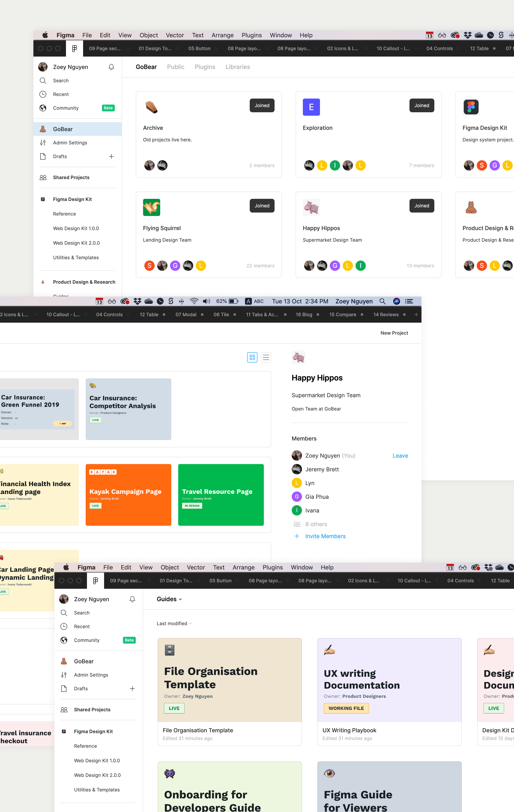Click Community globe icon in top window sidebar
Image resolution: width=514 pixels, height=812 pixels.
43,108
